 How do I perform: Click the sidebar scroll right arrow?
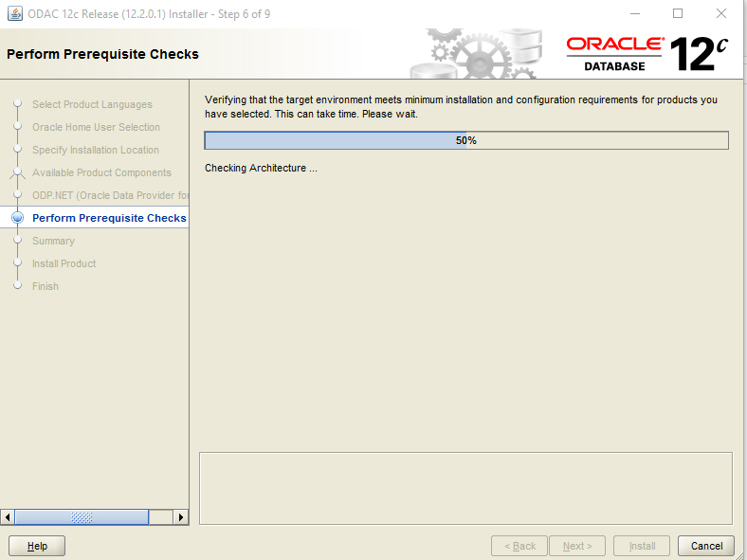[x=180, y=517]
